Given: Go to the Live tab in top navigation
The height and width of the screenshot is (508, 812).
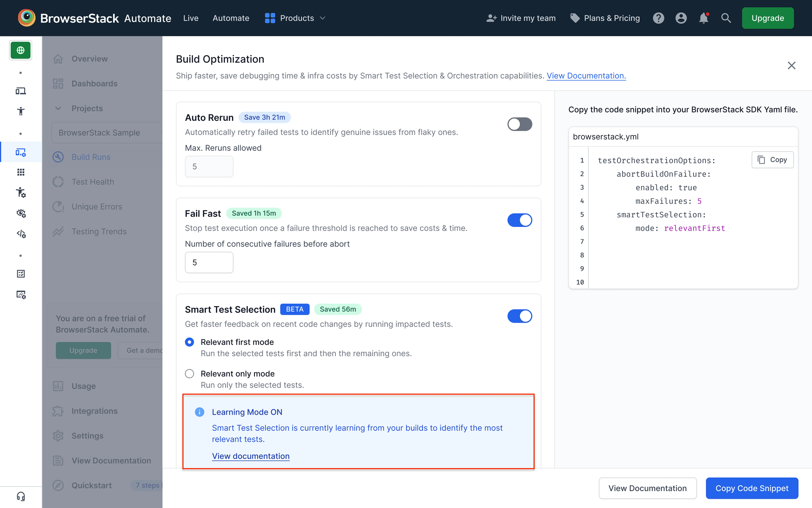Looking at the screenshot, I should (x=191, y=18).
